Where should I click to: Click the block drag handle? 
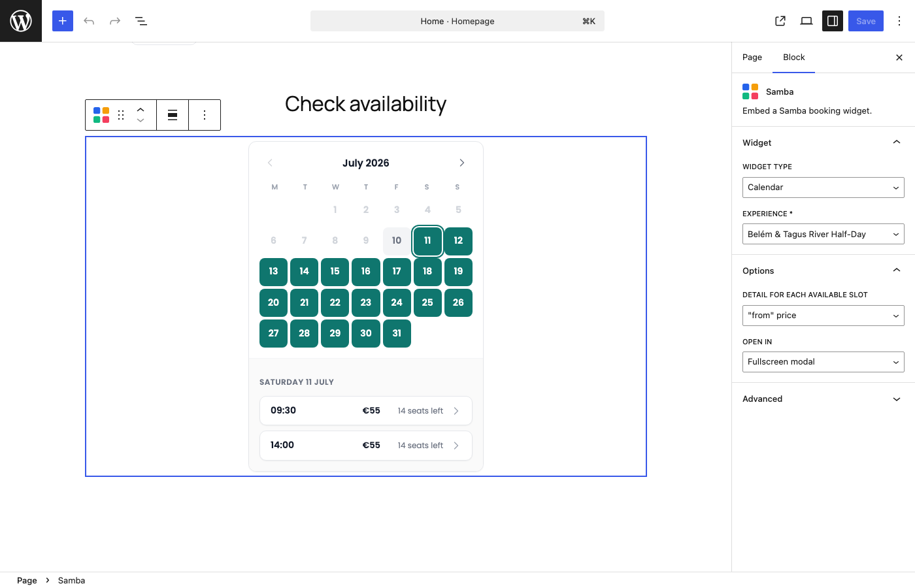click(121, 115)
